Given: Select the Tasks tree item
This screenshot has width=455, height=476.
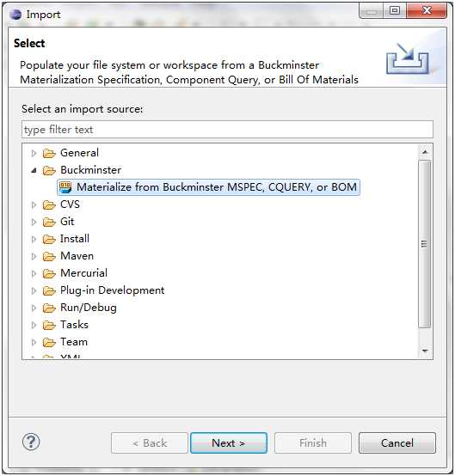Looking at the screenshot, I should (74, 325).
